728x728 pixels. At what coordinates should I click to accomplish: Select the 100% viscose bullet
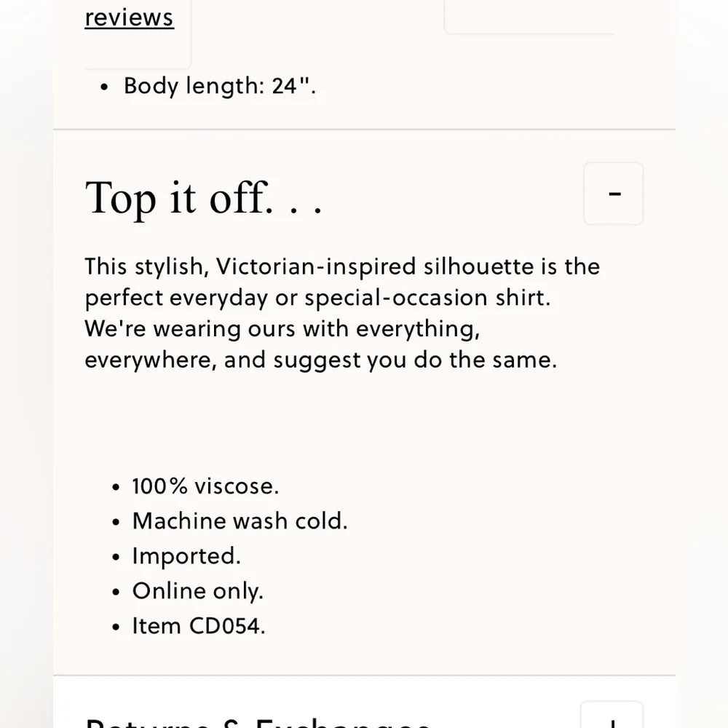tap(205, 486)
